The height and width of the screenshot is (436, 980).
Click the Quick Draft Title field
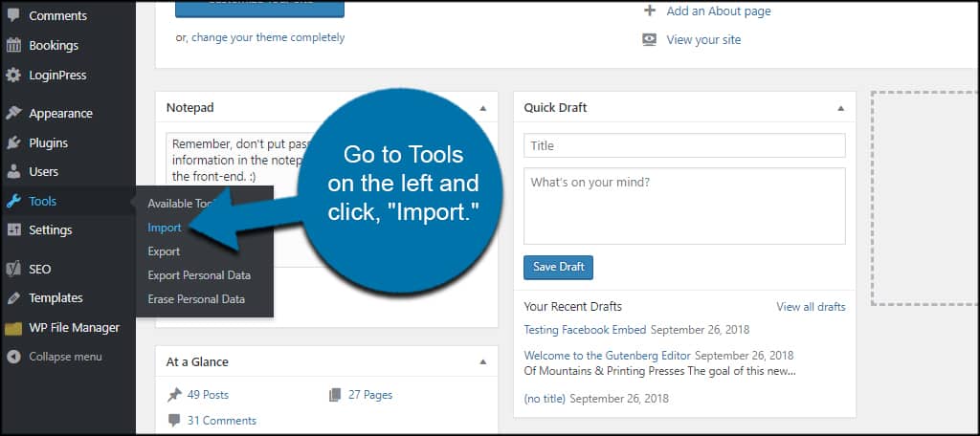(x=684, y=145)
